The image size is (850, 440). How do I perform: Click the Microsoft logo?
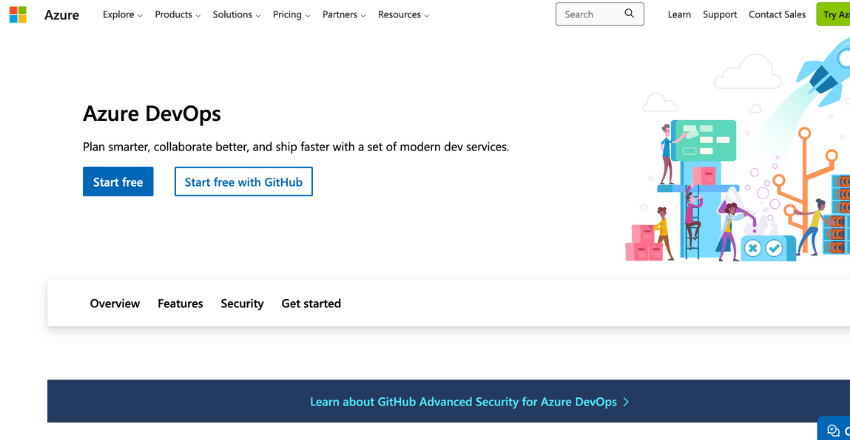(x=18, y=15)
